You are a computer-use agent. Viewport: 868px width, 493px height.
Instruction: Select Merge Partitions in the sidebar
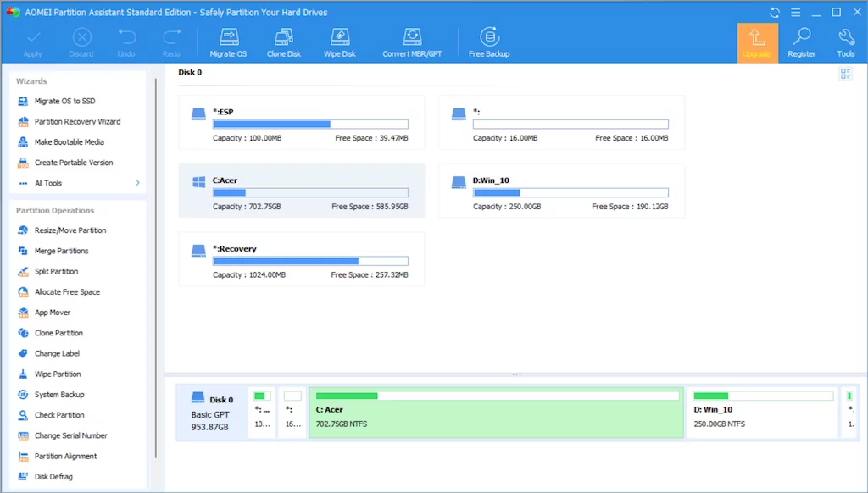[x=61, y=251]
